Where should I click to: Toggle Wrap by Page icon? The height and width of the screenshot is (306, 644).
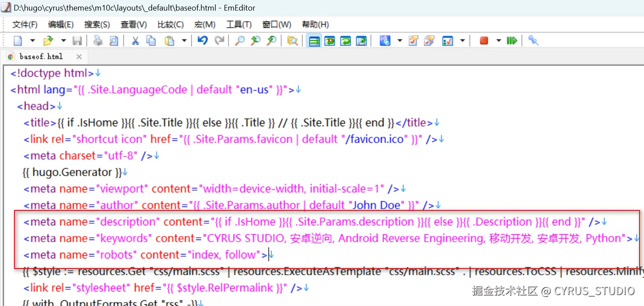click(x=361, y=41)
